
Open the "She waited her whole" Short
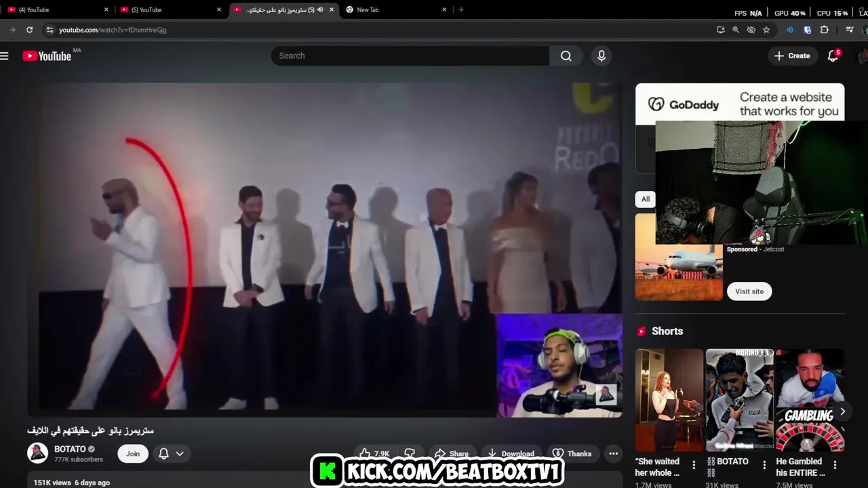coord(669,400)
